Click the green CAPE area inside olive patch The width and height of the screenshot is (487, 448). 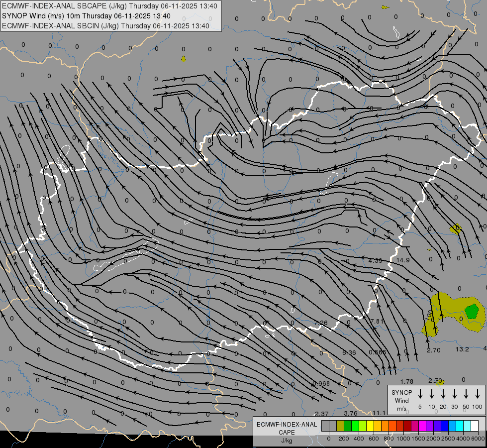coord(472,312)
